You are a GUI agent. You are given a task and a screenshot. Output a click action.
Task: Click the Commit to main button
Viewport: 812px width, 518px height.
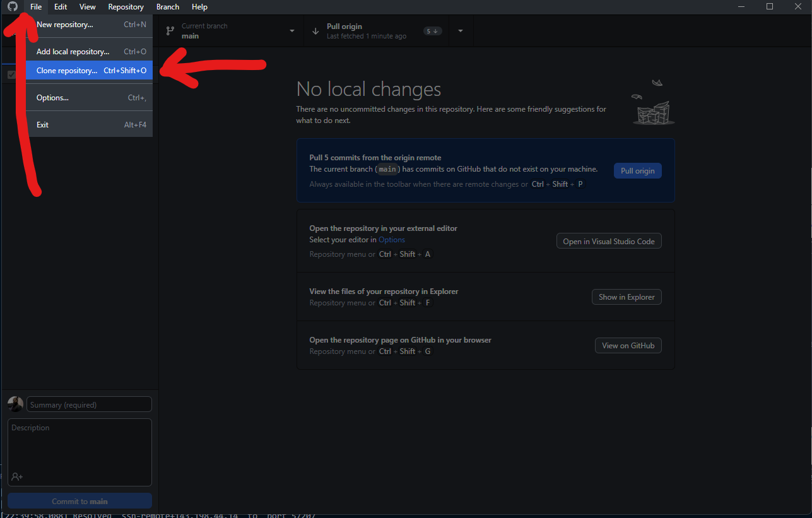point(79,501)
